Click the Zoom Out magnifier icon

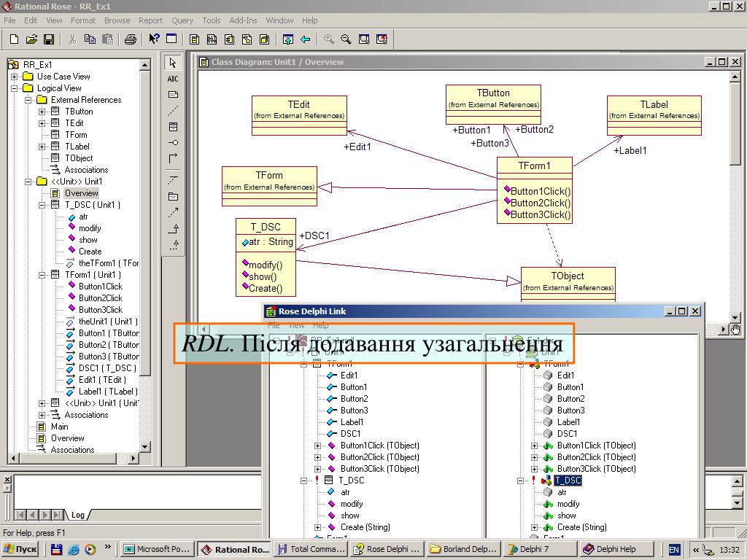tap(347, 39)
